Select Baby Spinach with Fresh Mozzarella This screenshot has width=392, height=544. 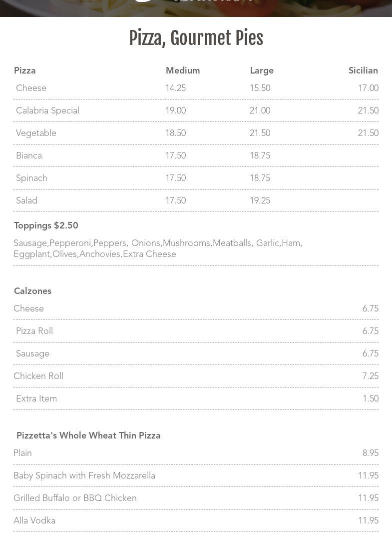(x=84, y=475)
